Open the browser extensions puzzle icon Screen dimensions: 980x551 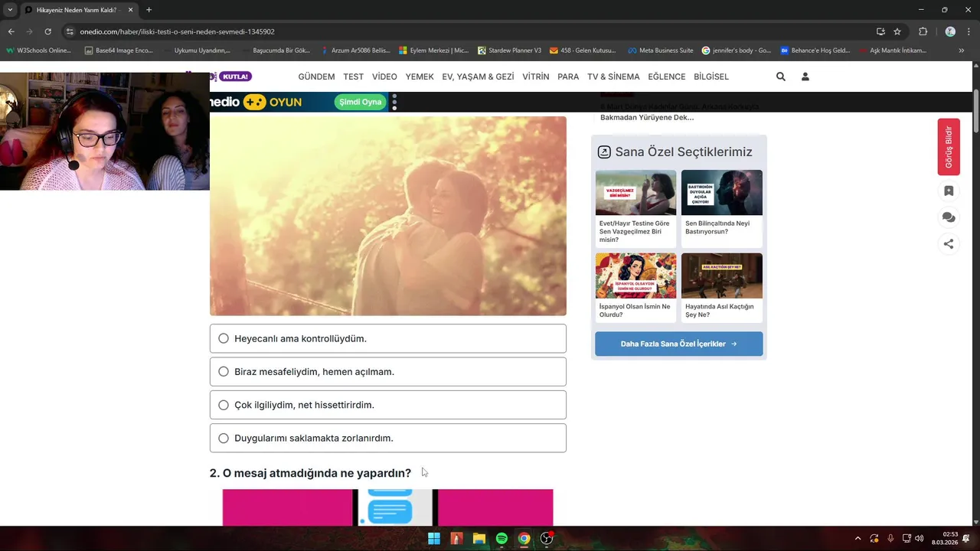(923, 31)
